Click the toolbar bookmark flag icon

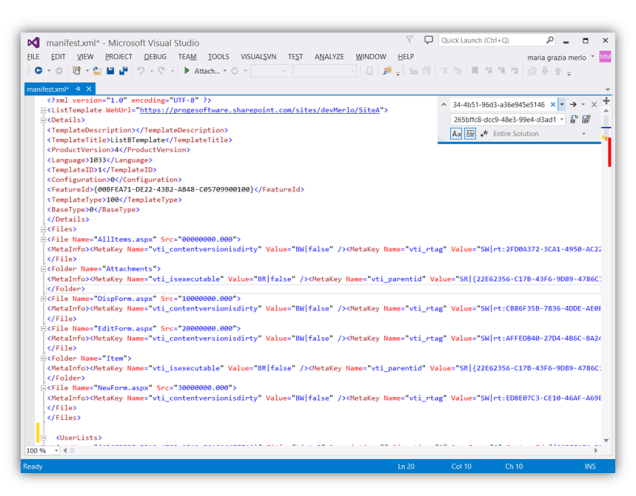click(x=475, y=71)
